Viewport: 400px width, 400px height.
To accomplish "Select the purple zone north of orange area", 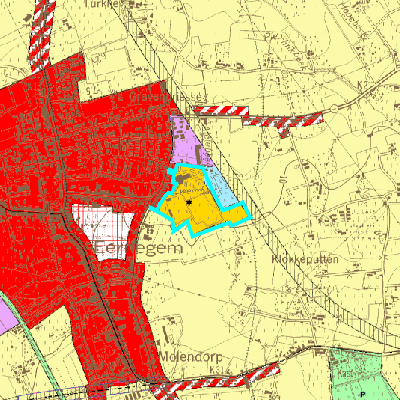I will (x=190, y=142).
